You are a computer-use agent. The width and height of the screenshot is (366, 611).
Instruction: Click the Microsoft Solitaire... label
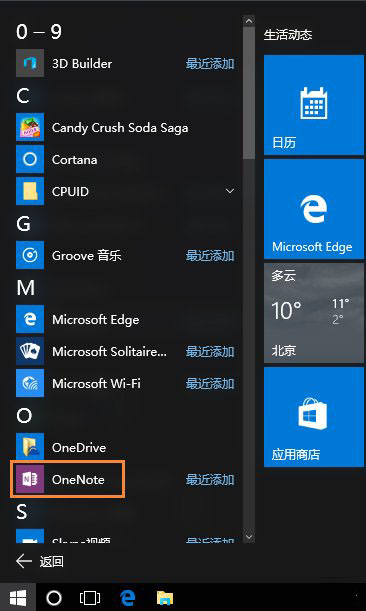pyautogui.click(x=109, y=351)
